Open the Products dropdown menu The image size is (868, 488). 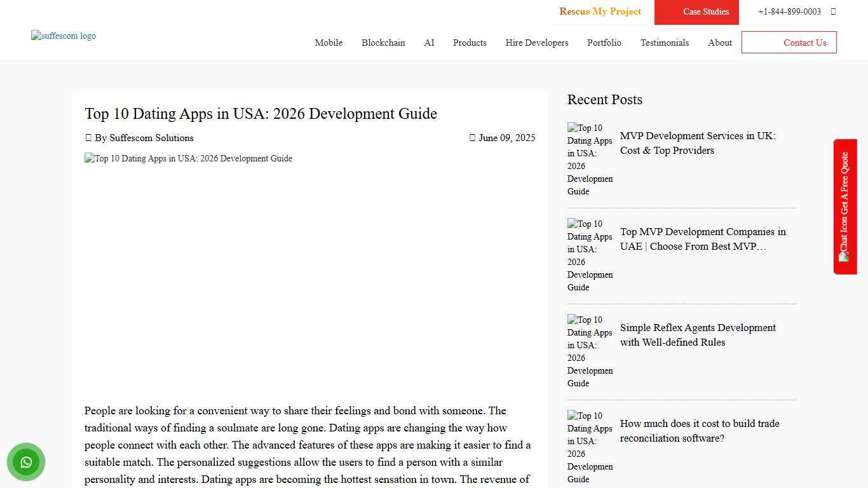[470, 43]
